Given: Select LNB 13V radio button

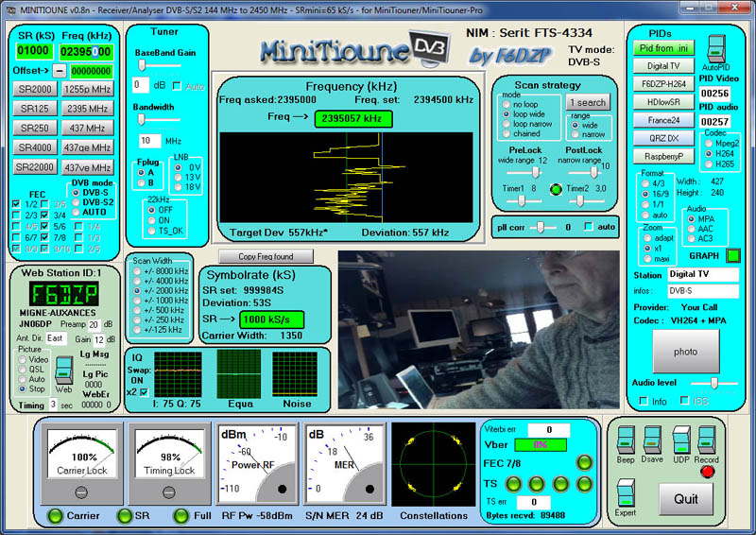Looking at the screenshot, I should (178, 177).
